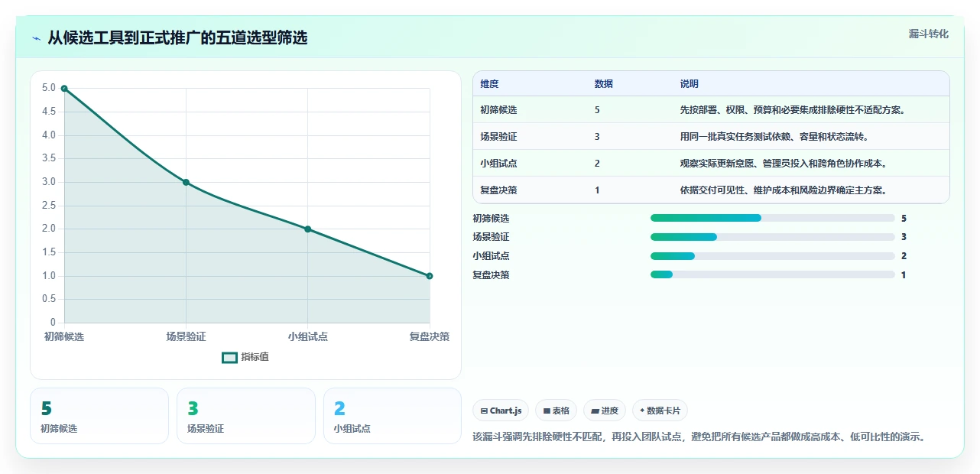Click the 维度 table column header
Screen dimensions: 980x474
[x=489, y=84]
